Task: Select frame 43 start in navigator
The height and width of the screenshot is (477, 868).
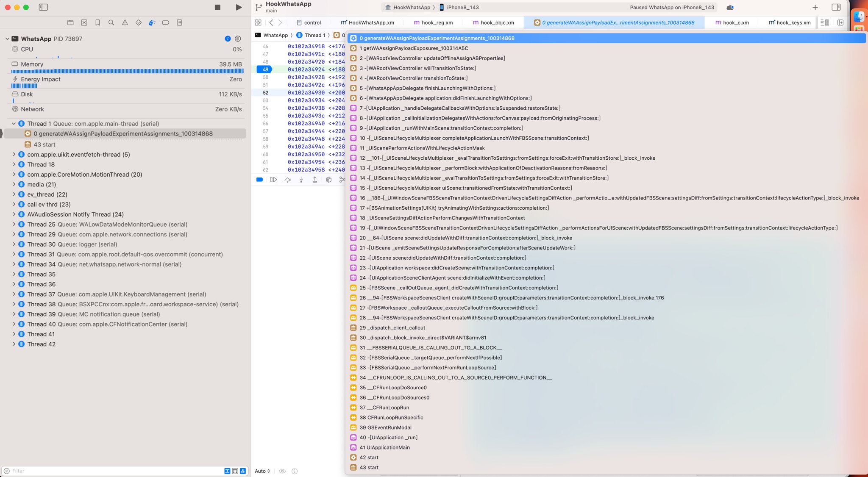Action: pyautogui.click(x=45, y=144)
